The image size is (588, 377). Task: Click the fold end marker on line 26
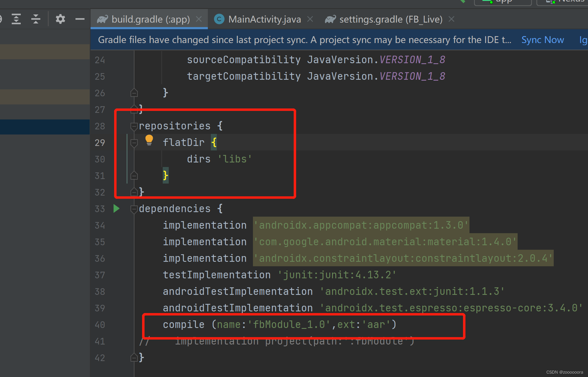point(134,93)
